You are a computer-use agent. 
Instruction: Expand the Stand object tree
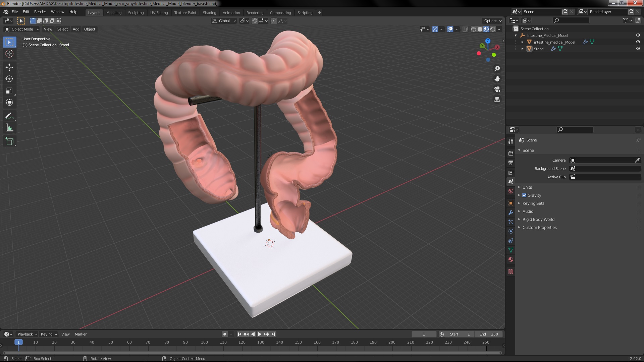coord(522,49)
